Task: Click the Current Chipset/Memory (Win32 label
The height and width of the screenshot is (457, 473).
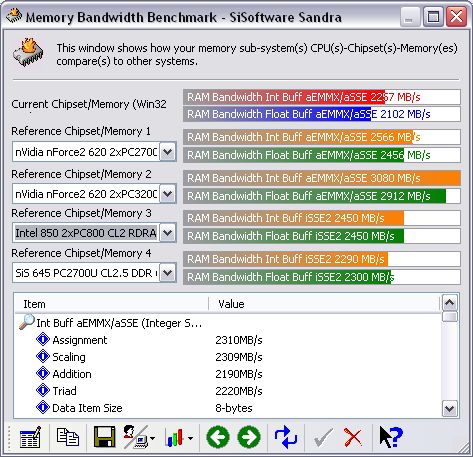Action: point(89,104)
